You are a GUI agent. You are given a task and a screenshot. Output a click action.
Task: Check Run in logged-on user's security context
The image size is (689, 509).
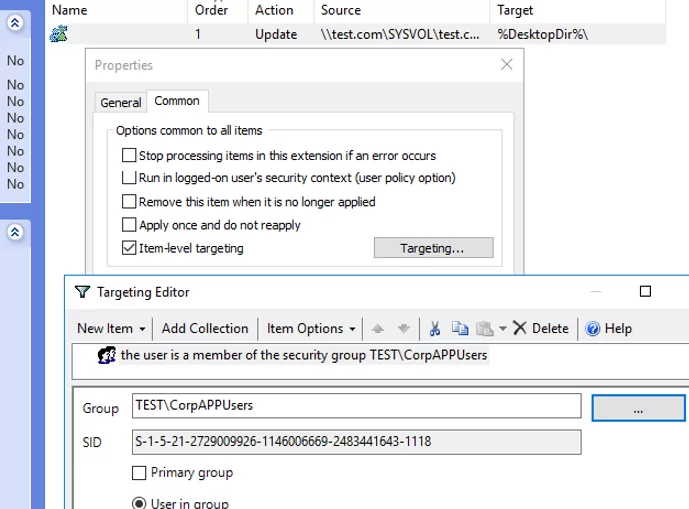(x=129, y=178)
